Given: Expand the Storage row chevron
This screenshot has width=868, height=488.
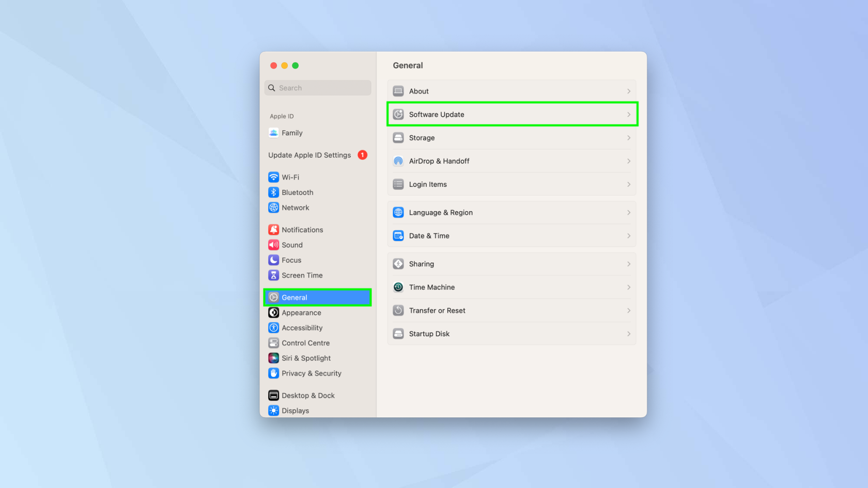Looking at the screenshot, I should [629, 138].
